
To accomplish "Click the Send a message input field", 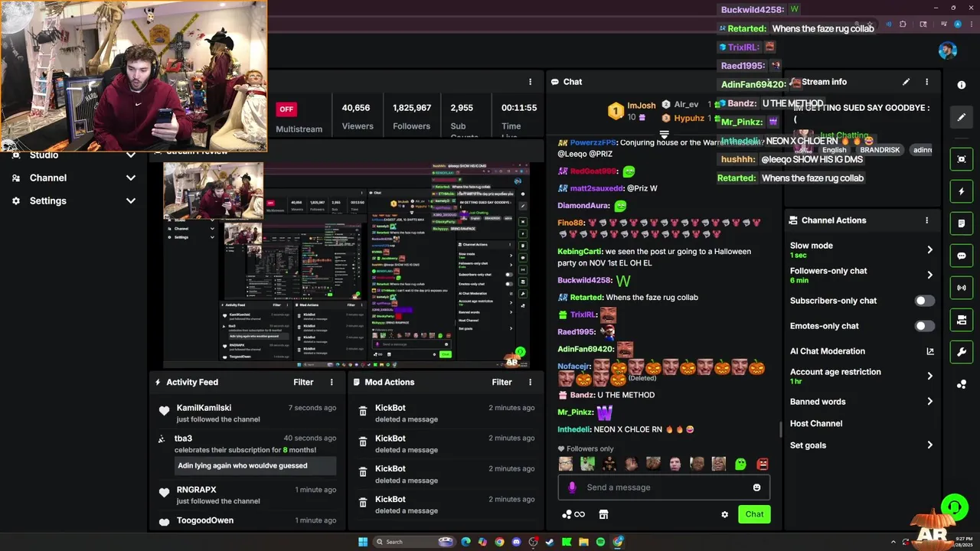I will [x=664, y=487].
